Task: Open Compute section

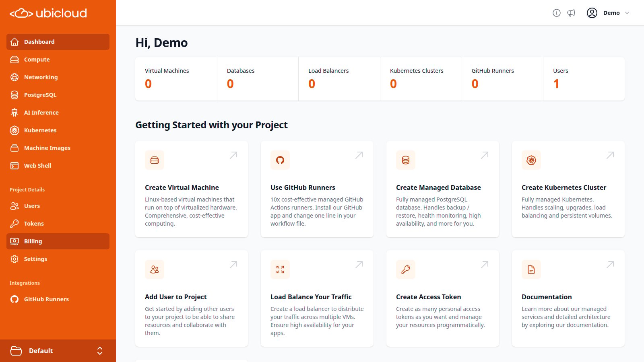Action: 58,60
